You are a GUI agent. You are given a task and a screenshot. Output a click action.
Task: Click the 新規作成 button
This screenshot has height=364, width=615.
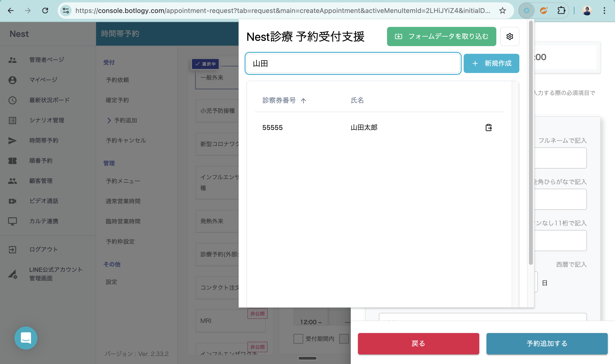pyautogui.click(x=491, y=63)
